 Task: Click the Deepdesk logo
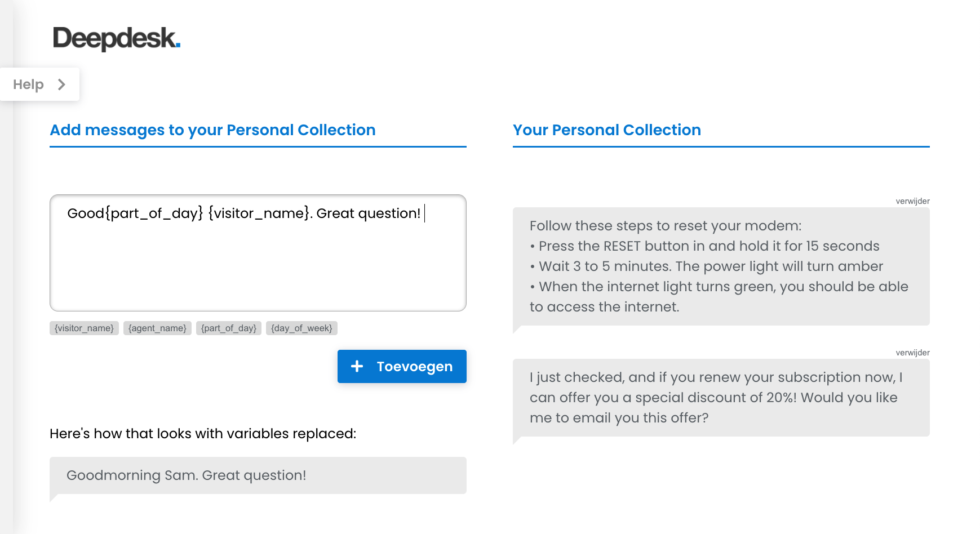pos(117,38)
